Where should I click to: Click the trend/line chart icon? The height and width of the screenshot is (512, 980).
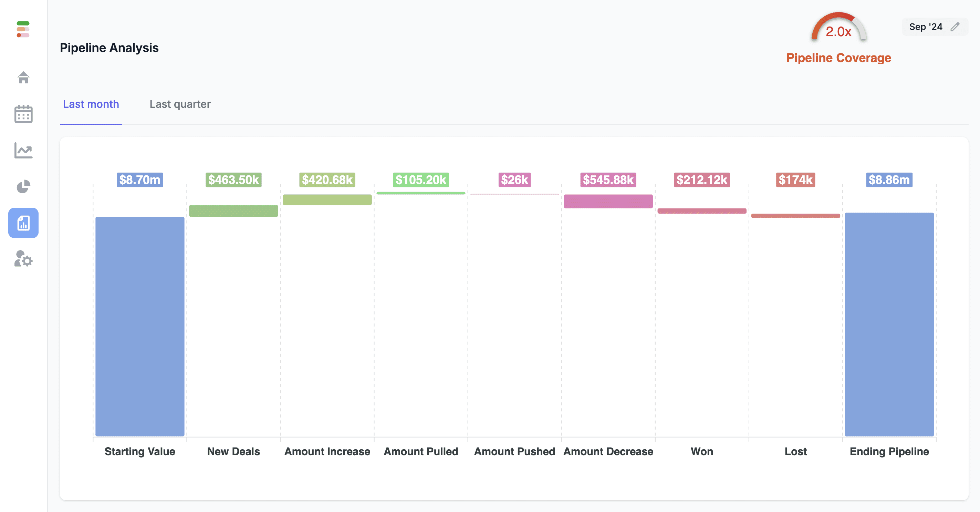point(23,151)
